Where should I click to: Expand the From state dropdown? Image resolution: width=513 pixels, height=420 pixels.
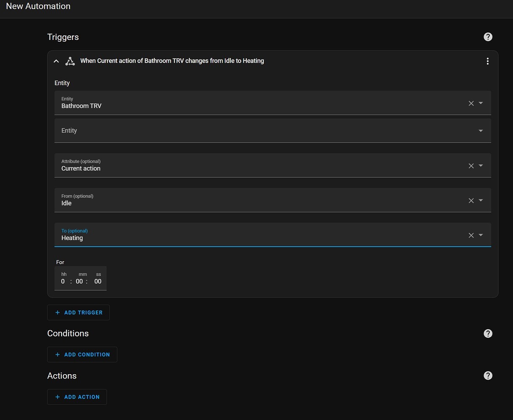(x=480, y=200)
